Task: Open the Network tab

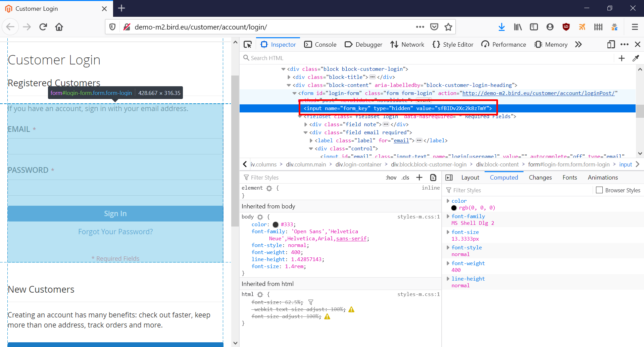Action: tap(407, 44)
